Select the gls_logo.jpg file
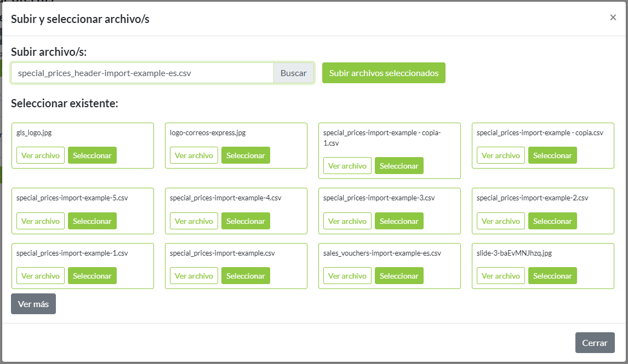628x364 pixels. 92,155
